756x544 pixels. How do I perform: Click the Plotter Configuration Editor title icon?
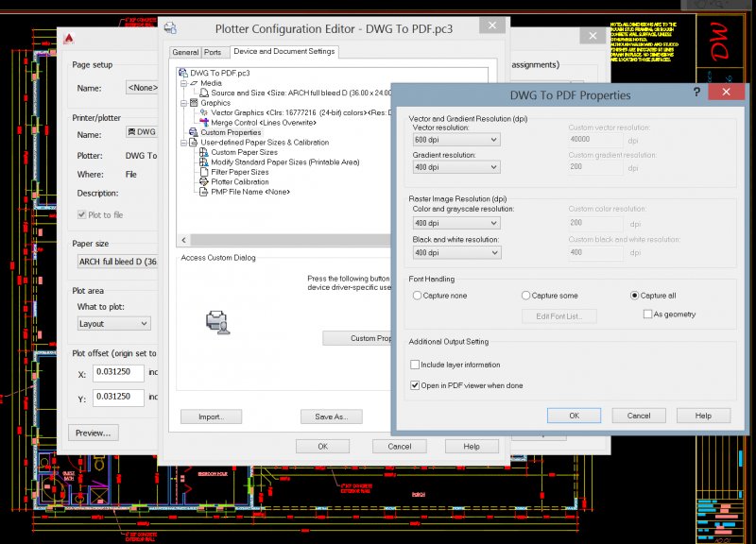click(x=170, y=28)
